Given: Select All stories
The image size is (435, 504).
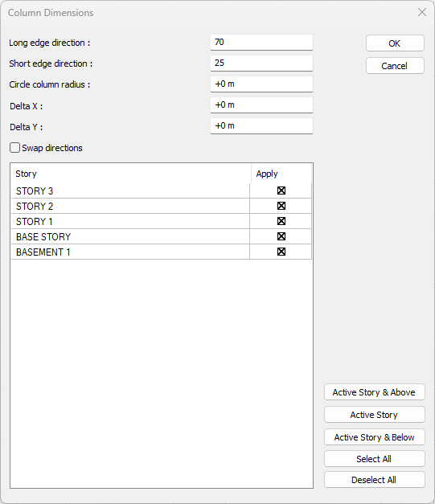Looking at the screenshot, I should (374, 459).
